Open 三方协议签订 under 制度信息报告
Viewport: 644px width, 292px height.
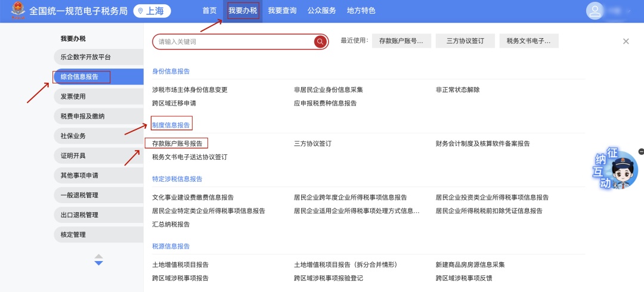click(x=312, y=144)
